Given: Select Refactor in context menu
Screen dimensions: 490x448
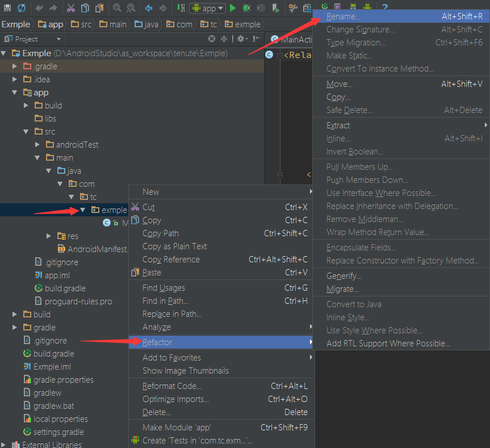Looking at the screenshot, I should [x=221, y=342].
